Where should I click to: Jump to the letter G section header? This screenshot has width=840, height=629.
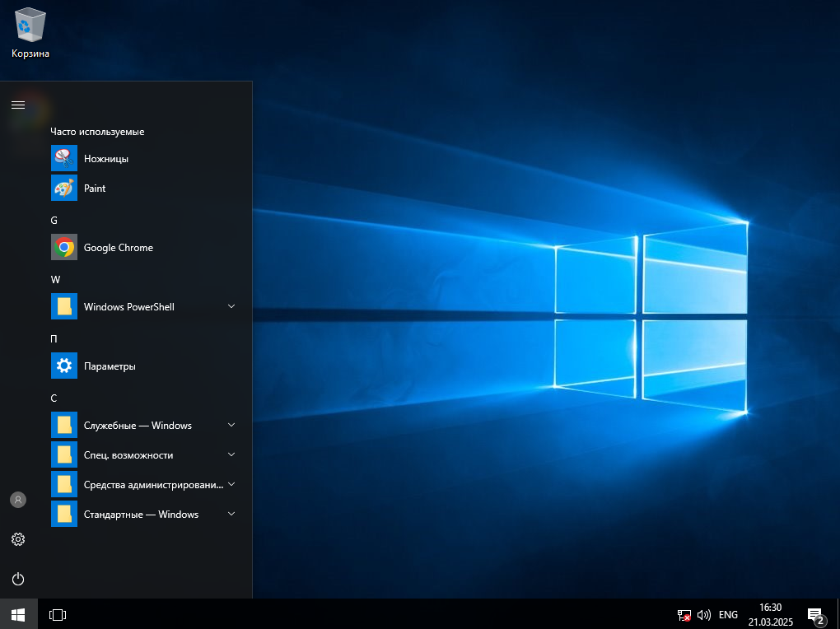click(54, 220)
